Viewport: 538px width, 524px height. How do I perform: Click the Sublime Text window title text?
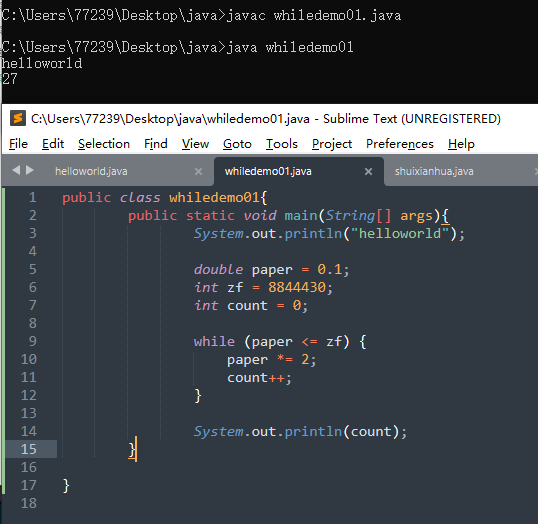266,119
